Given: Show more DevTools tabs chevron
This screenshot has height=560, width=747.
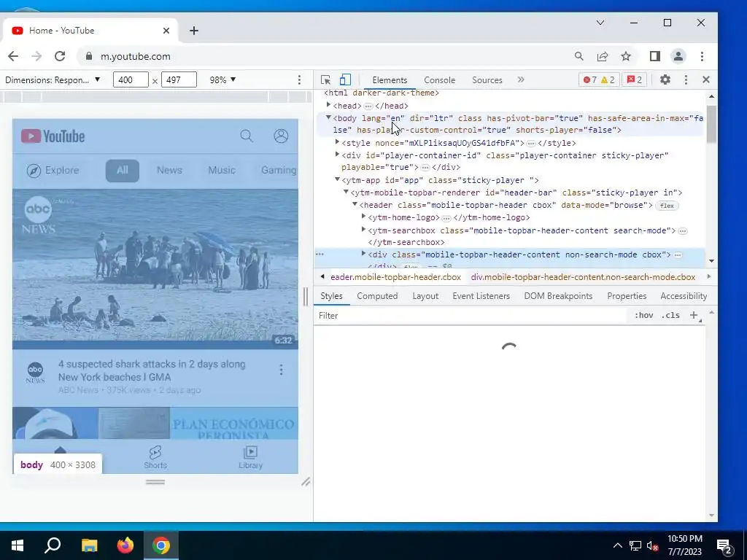Looking at the screenshot, I should click(521, 80).
